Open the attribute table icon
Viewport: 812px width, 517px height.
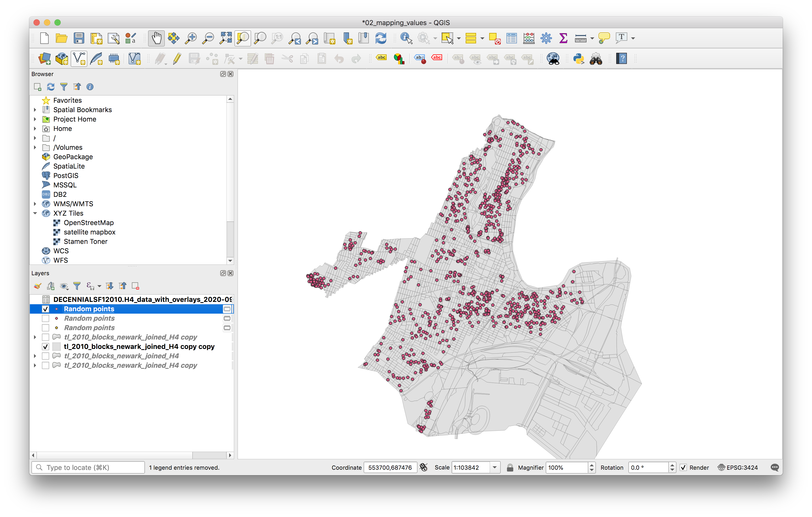point(511,38)
